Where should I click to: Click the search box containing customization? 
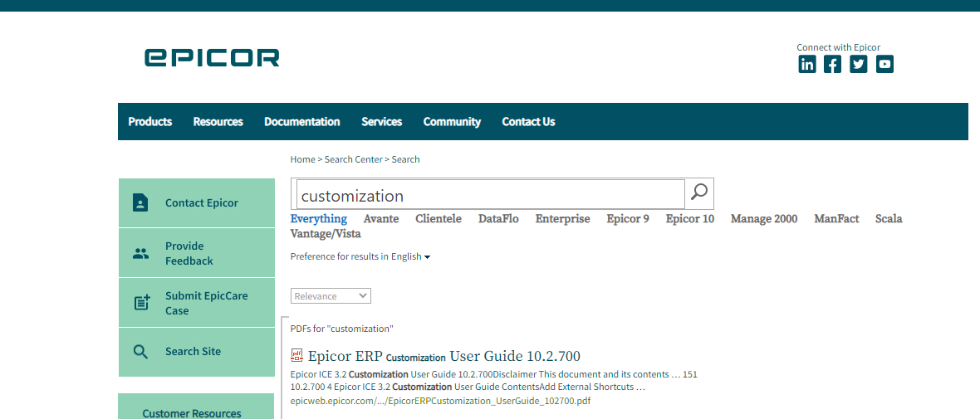491,194
